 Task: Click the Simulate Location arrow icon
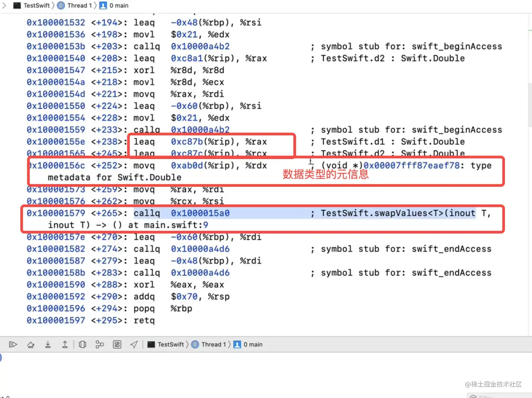click(134, 344)
